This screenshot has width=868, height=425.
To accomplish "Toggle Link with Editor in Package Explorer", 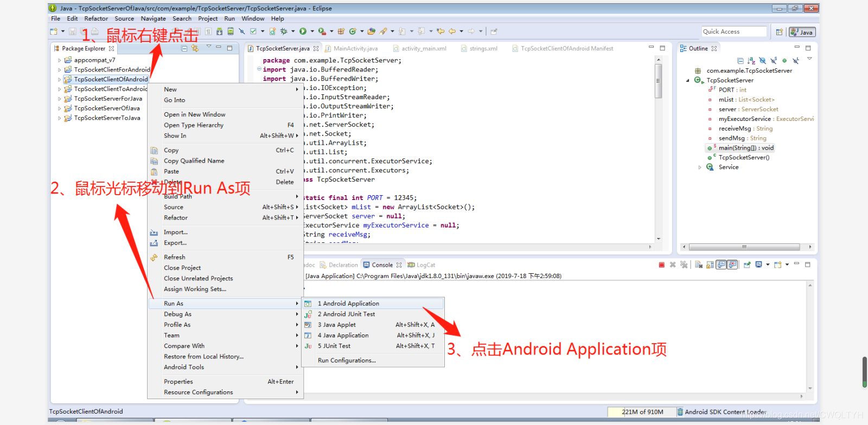I will pos(195,48).
